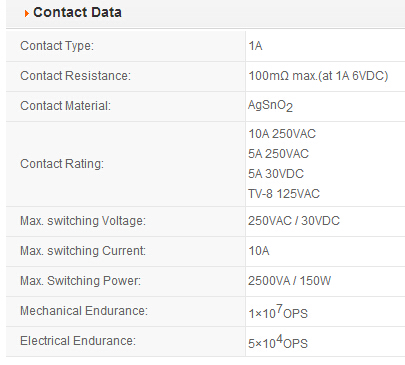
Task: Select the 1×10^7 OPS endurance value
Action: [278, 312]
